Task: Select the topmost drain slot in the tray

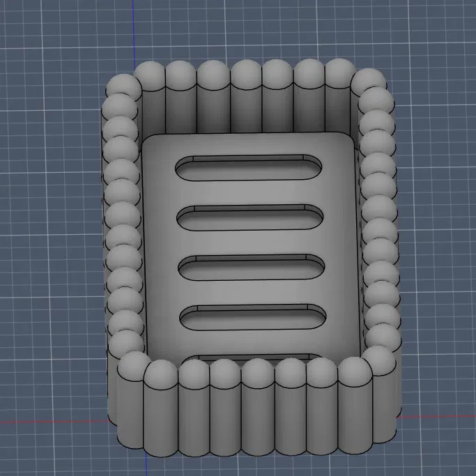Action: pyautogui.click(x=249, y=167)
